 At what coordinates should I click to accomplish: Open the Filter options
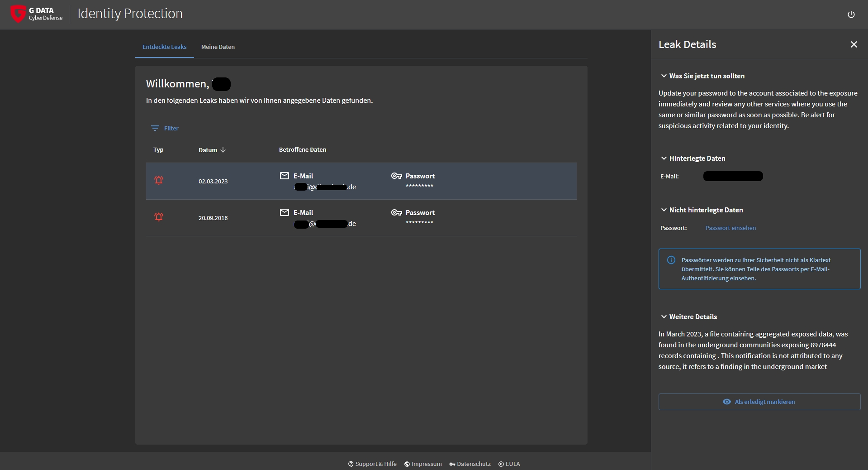point(165,128)
